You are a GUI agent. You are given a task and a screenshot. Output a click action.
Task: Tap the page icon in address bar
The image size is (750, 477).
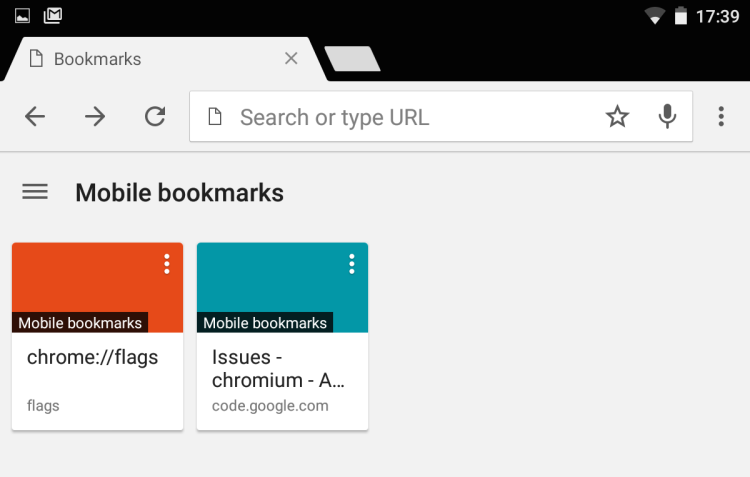click(215, 116)
